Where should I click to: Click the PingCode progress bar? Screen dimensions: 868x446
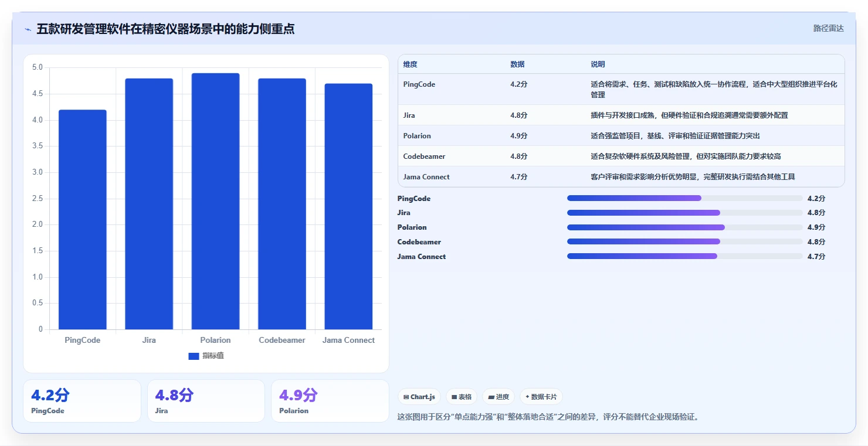coord(685,198)
